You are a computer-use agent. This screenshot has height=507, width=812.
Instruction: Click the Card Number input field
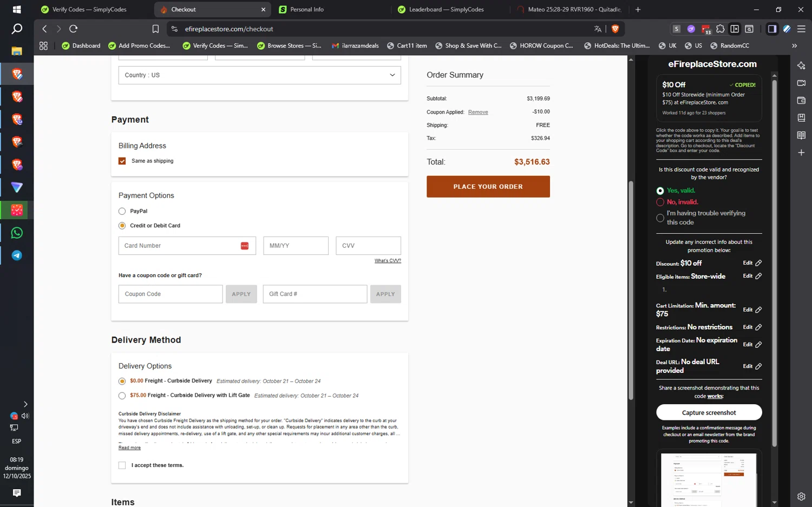click(187, 246)
